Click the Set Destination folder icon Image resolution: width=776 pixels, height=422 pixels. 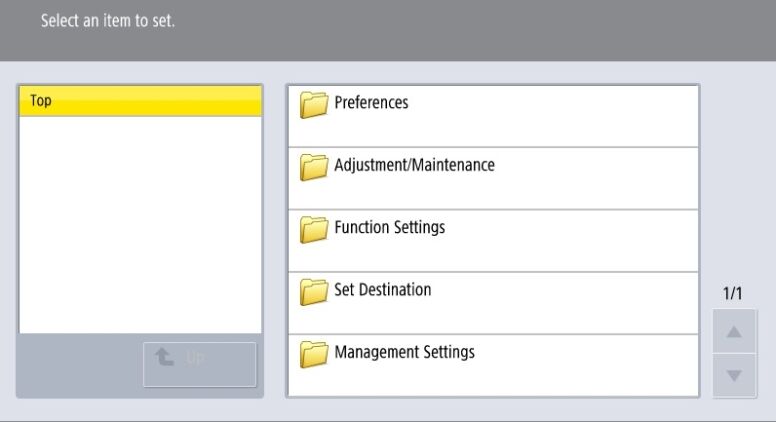click(315, 291)
